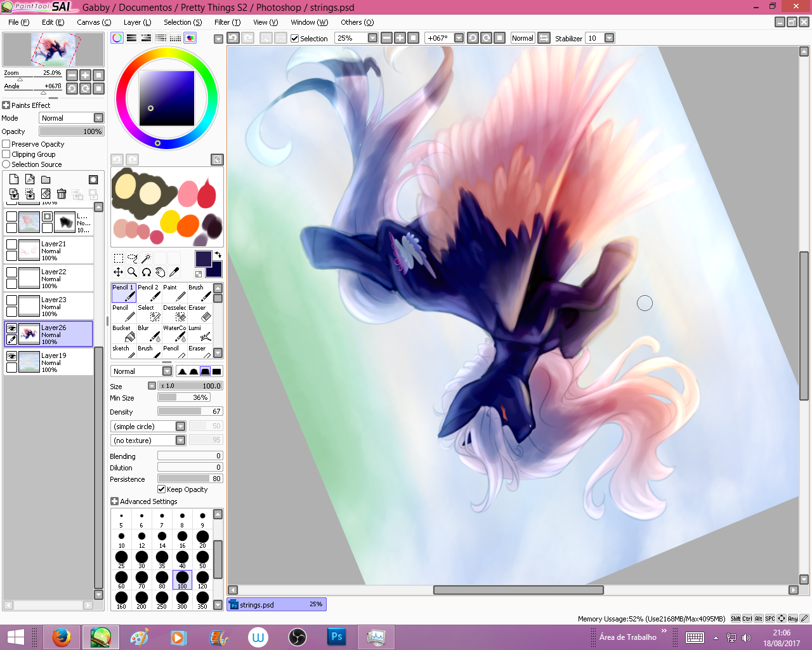This screenshot has width=812, height=650.
Task: Adjust the layer Opacity slider
Action: (x=72, y=131)
